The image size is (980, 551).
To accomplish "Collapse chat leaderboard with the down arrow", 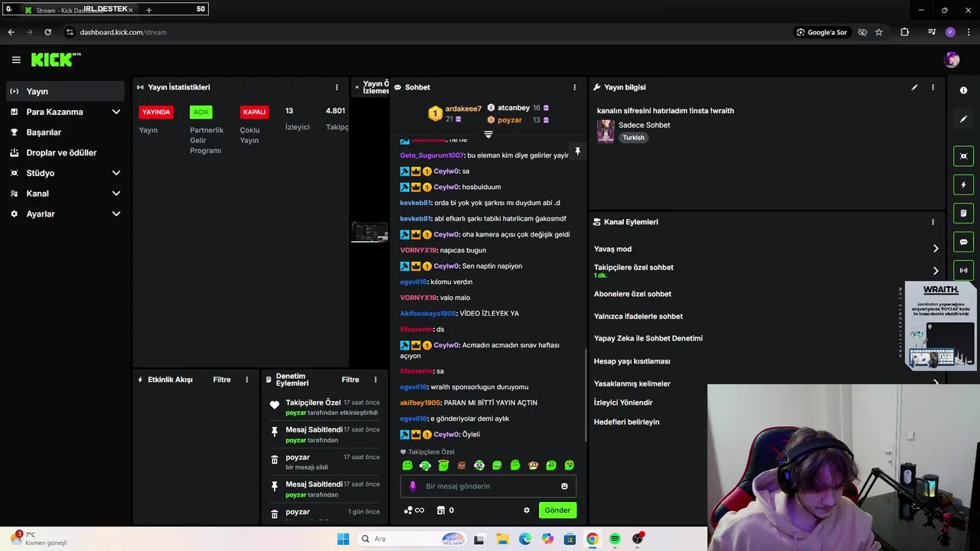I will click(488, 134).
